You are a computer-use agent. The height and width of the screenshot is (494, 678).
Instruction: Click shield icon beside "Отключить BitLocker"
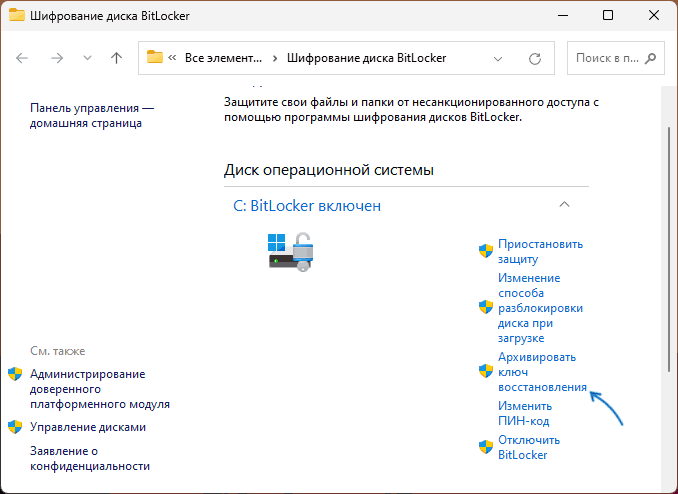click(x=486, y=447)
